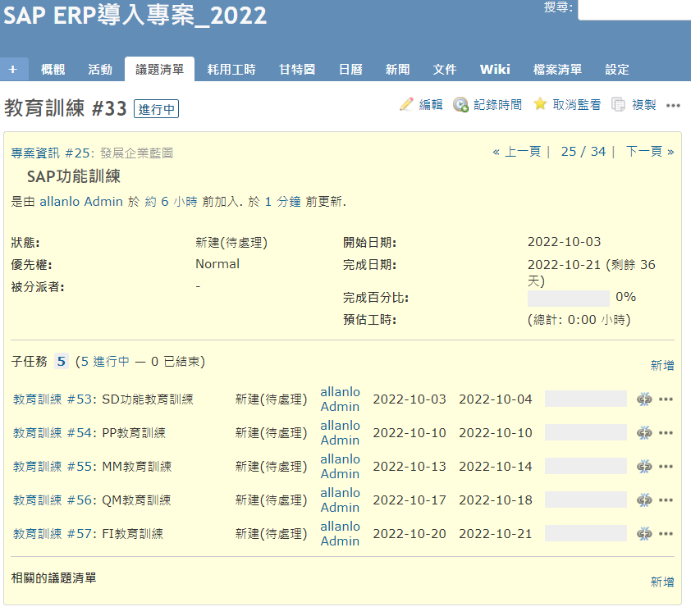The image size is (691, 616).
Task: Click allanlo Admin assignee on #57 row
Action: click(341, 534)
